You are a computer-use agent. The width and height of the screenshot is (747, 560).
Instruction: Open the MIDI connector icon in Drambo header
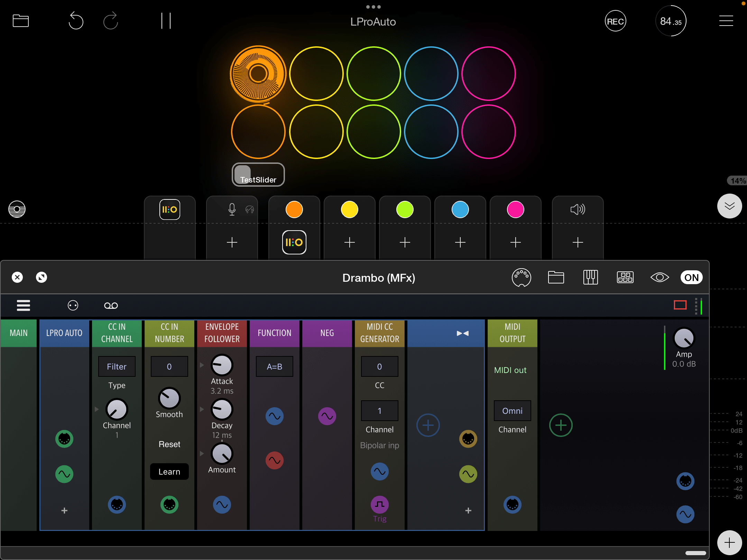point(521,278)
